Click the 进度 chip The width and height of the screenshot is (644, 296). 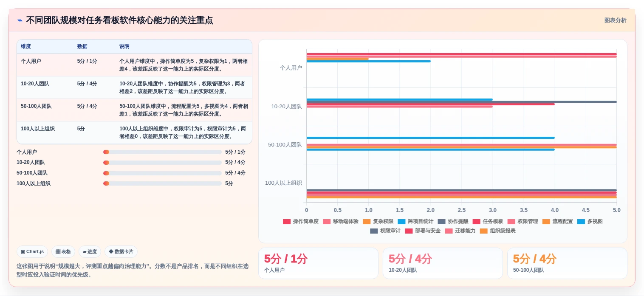90,251
